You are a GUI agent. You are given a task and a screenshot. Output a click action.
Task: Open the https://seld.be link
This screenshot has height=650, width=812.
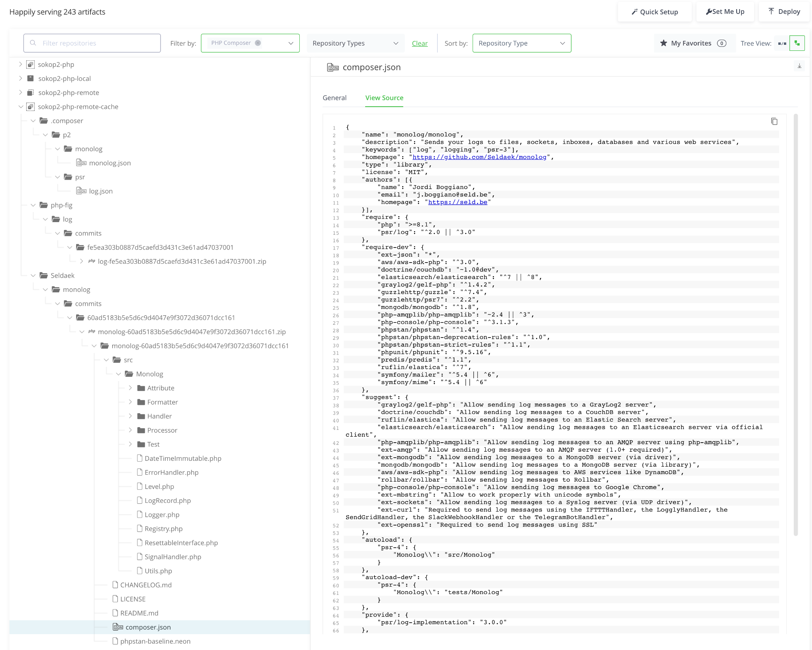[458, 202]
